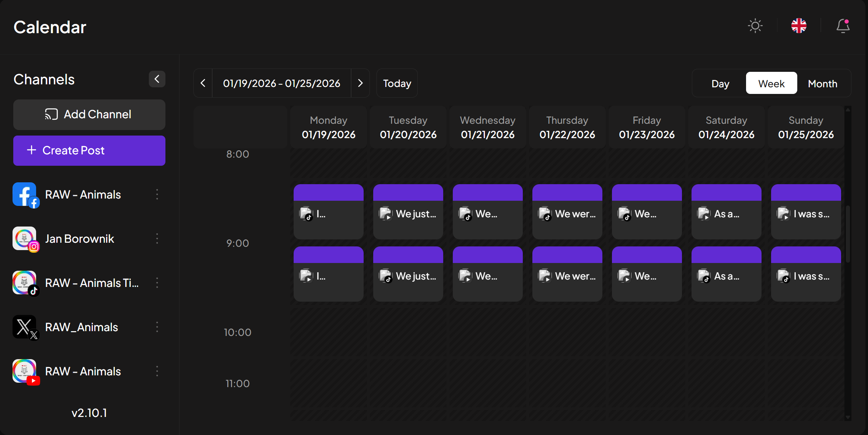This screenshot has width=868, height=435.
Task: Go to the previous week
Action: pyautogui.click(x=203, y=83)
